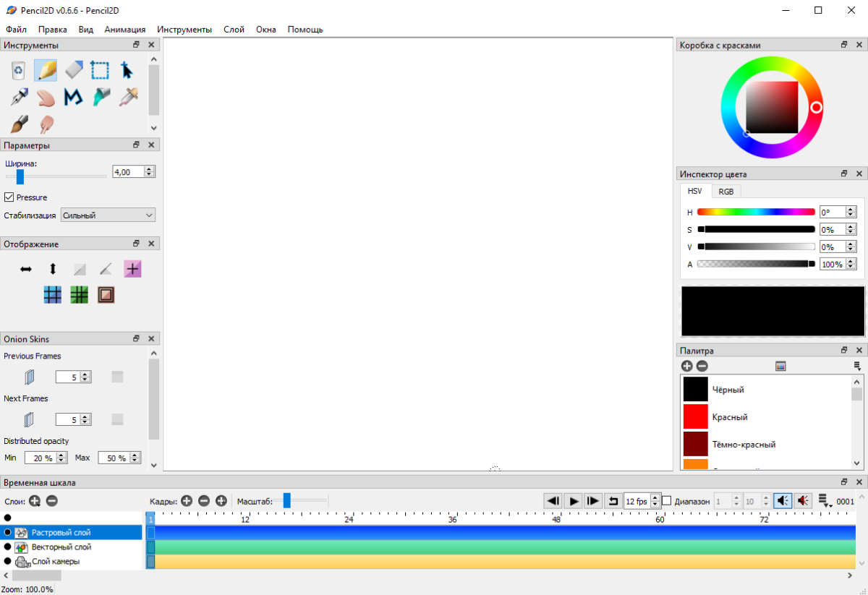
Task: Flip the view horizontally
Action: (26, 269)
